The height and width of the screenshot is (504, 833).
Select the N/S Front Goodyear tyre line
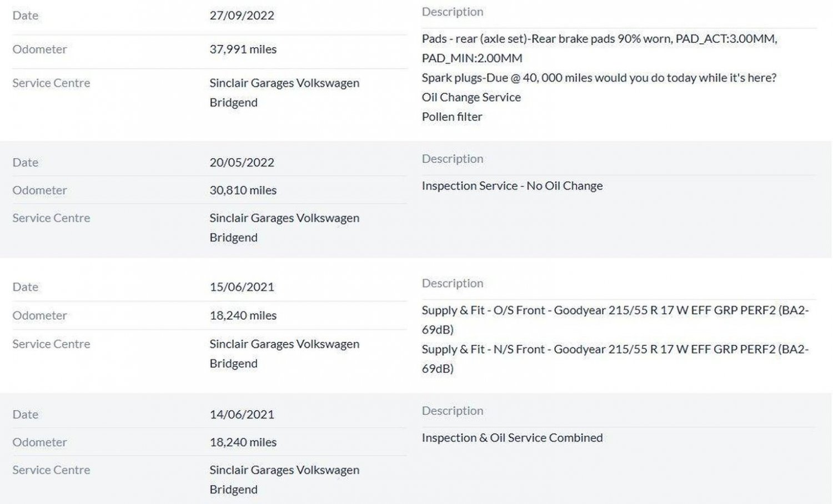point(614,349)
